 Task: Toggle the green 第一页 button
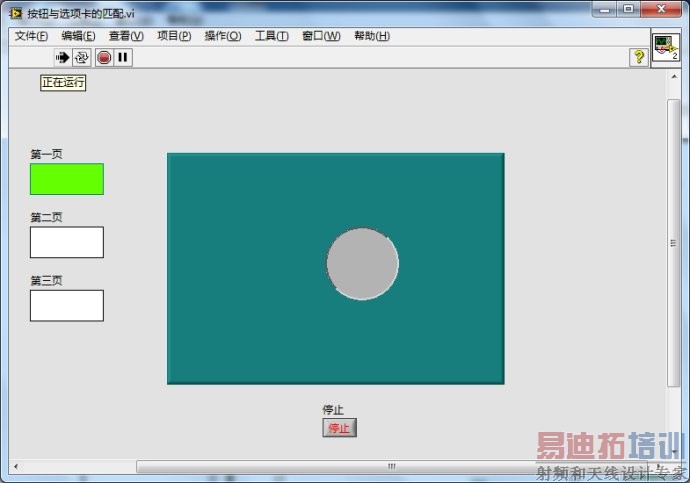pos(67,179)
